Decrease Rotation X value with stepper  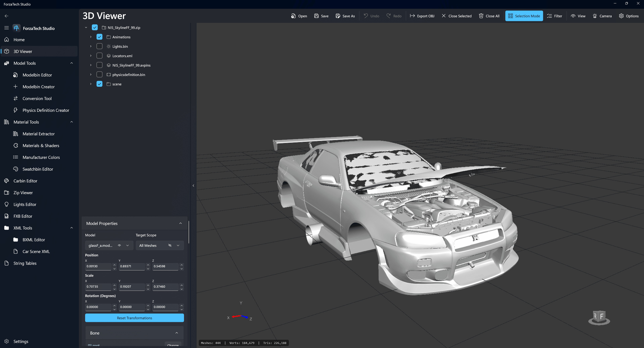pos(114,310)
